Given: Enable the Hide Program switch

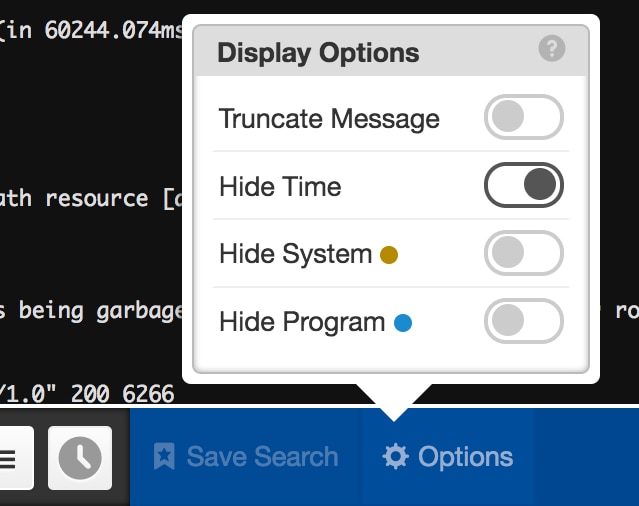Looking at the screenshot, I should point(524,321).
